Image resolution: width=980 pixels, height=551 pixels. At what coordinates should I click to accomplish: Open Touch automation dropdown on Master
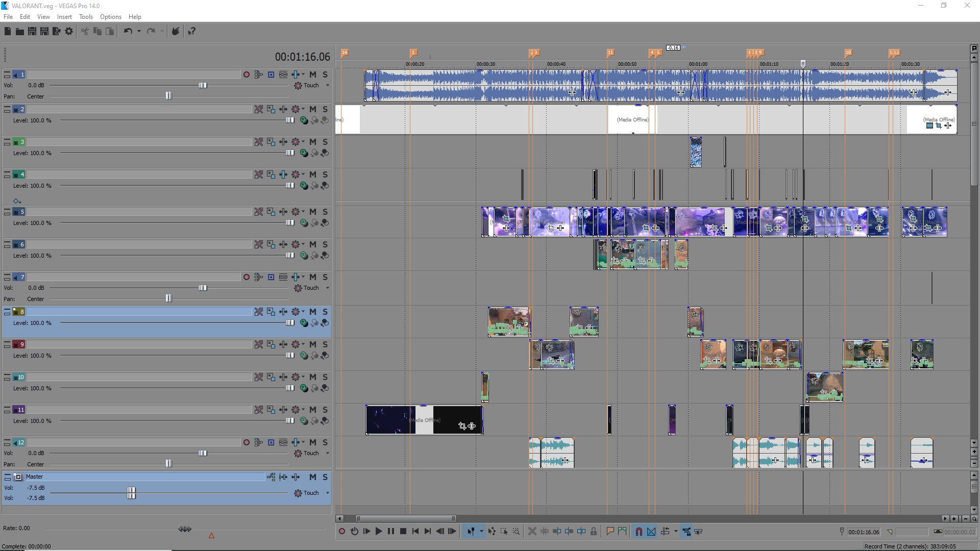point(327,493)
